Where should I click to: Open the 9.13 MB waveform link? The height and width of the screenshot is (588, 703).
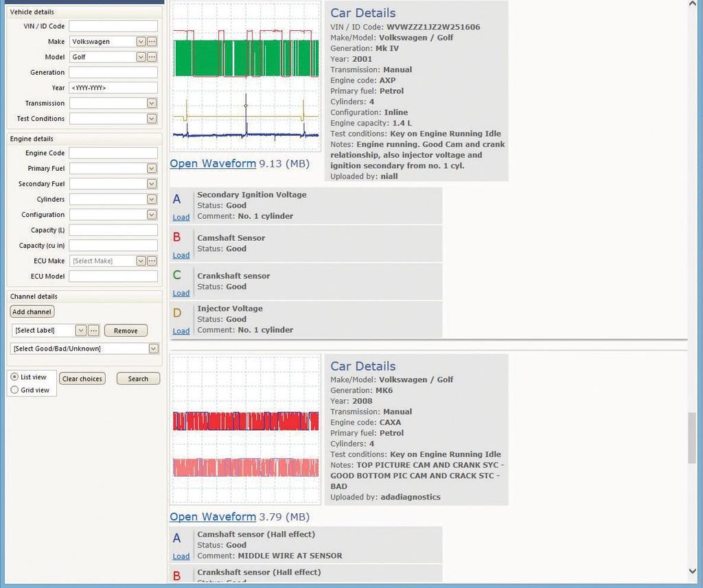(213, 163)
